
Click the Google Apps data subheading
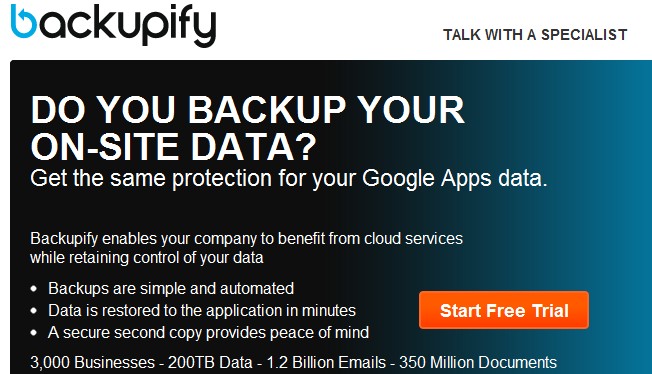pos(289,179)
